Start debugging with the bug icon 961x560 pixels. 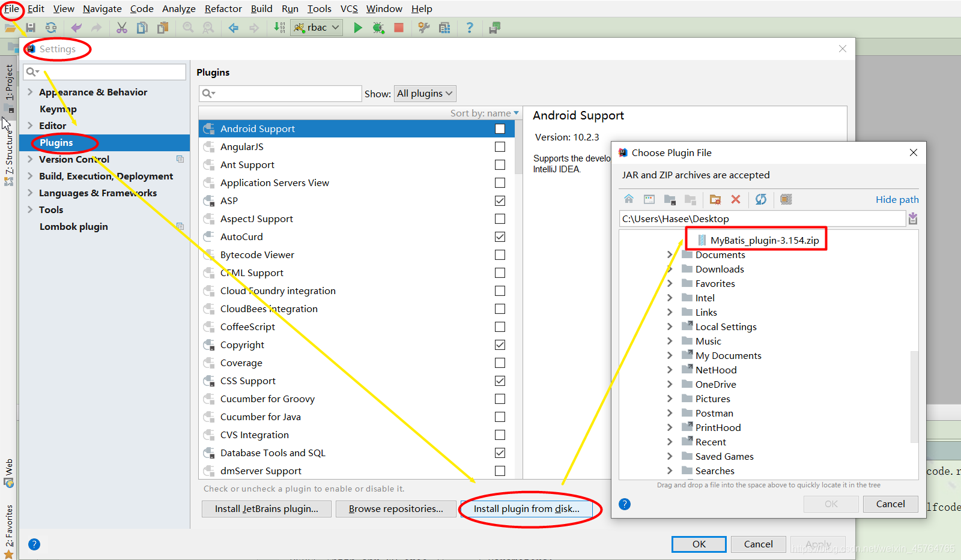(x=378, y=28)
